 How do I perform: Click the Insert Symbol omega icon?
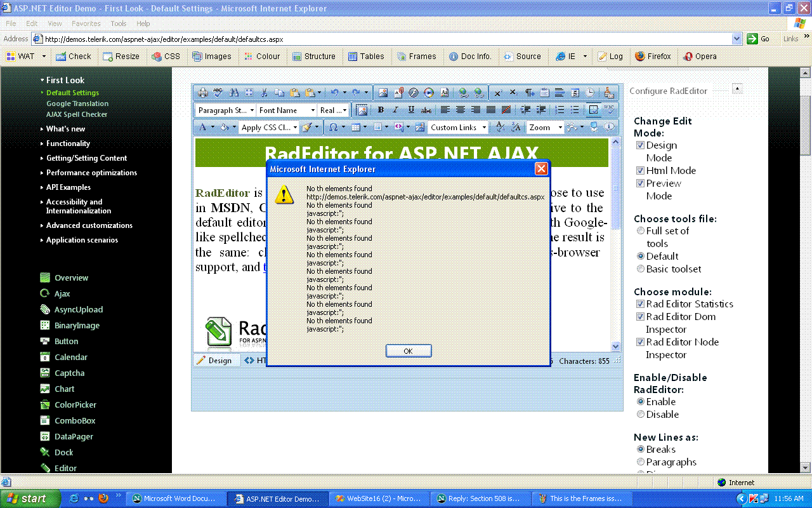pos(334,127)
